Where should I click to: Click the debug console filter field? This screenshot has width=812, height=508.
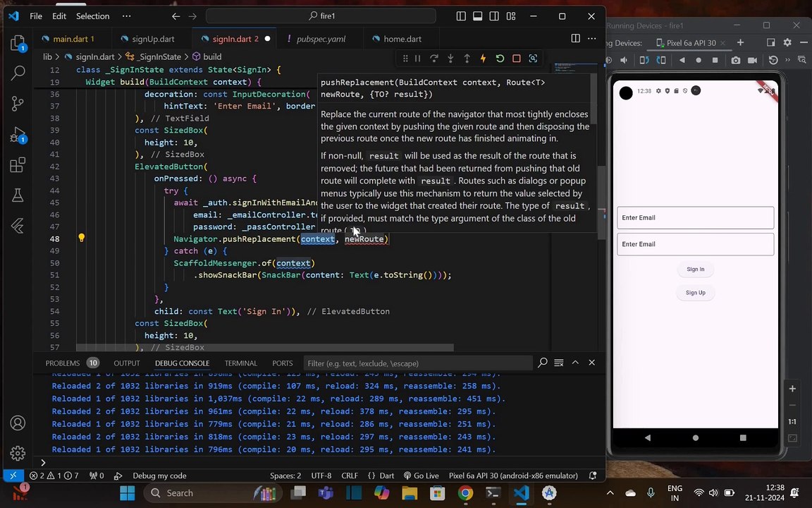(417, 363)
